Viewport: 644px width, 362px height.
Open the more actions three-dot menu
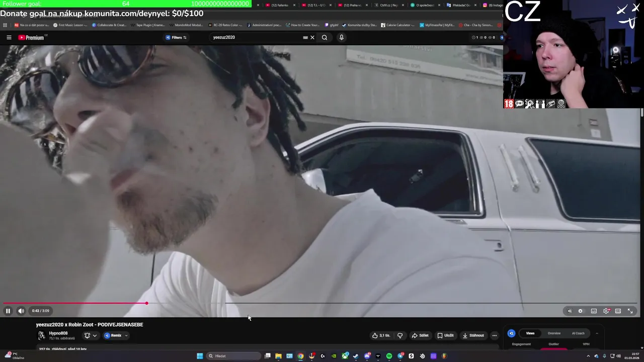pos(495,335)
